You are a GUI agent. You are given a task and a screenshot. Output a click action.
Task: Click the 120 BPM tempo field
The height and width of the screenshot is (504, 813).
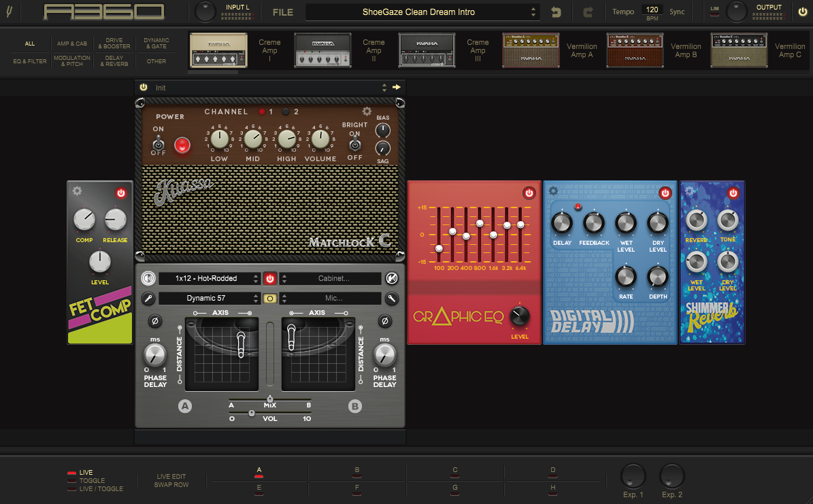click(x=652, y=10)
